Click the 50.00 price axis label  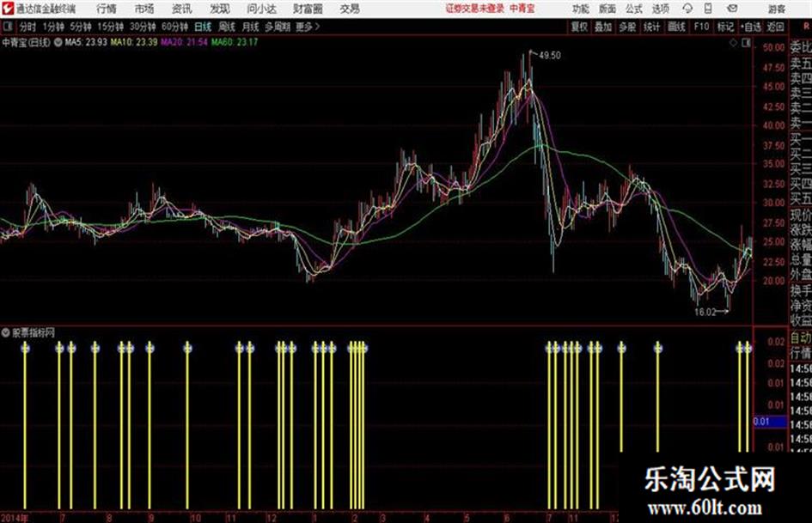773,47
